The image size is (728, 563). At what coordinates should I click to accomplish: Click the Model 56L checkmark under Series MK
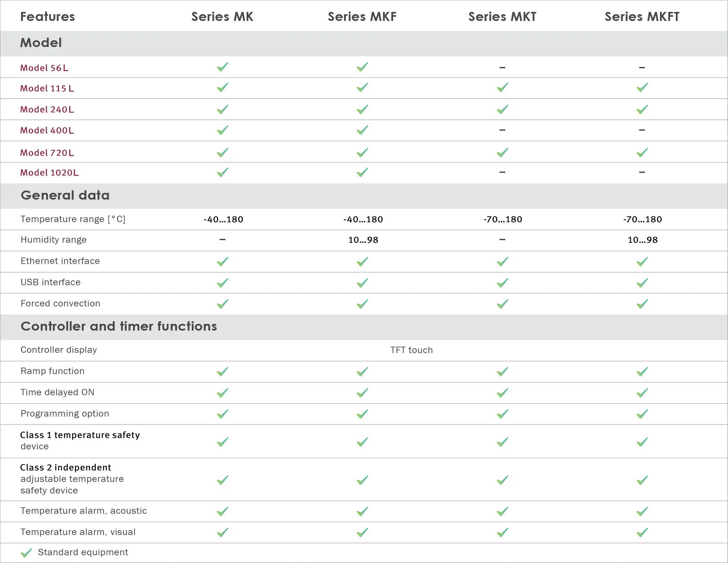click(223, 67)
